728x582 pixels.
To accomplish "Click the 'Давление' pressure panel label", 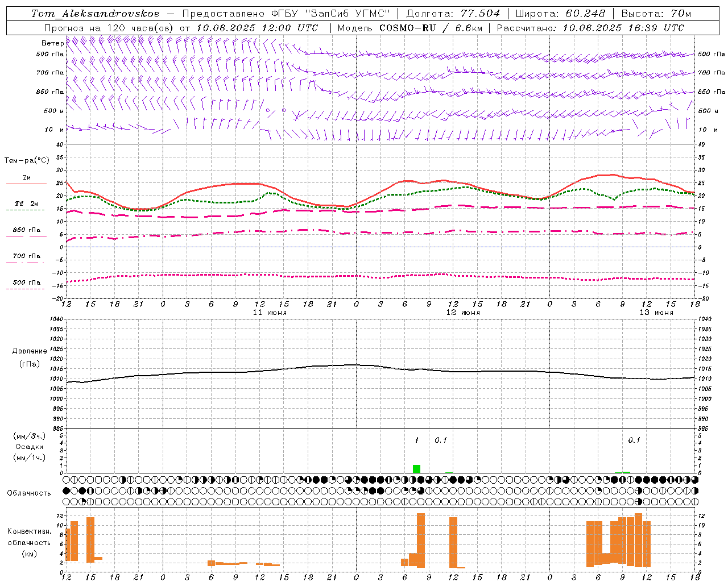I will click(30, 351).
